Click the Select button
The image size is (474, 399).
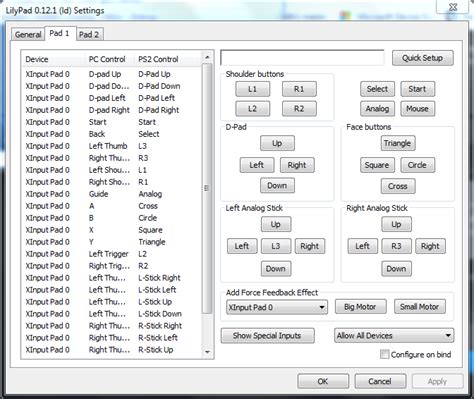tap(377, 89)
